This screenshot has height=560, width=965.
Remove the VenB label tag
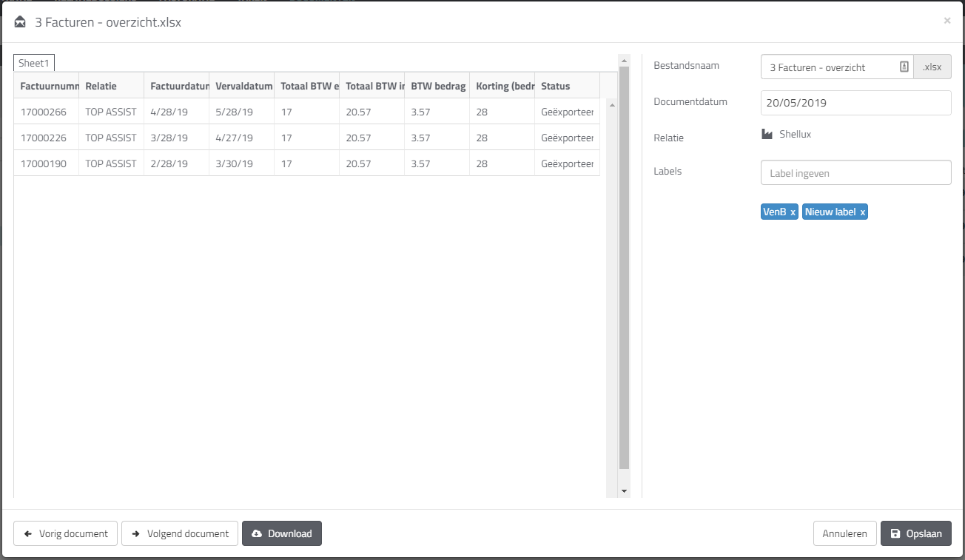[x=793, y=211]
